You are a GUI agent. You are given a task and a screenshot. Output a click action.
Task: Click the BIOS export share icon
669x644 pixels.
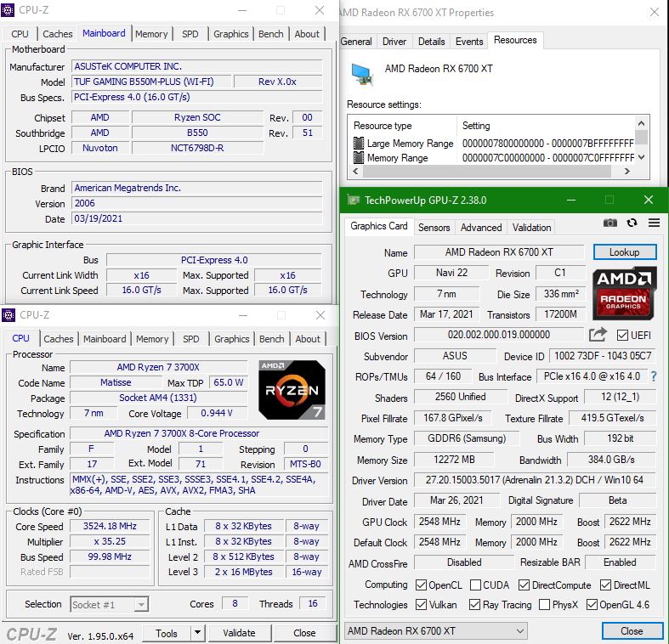point(598,335)
